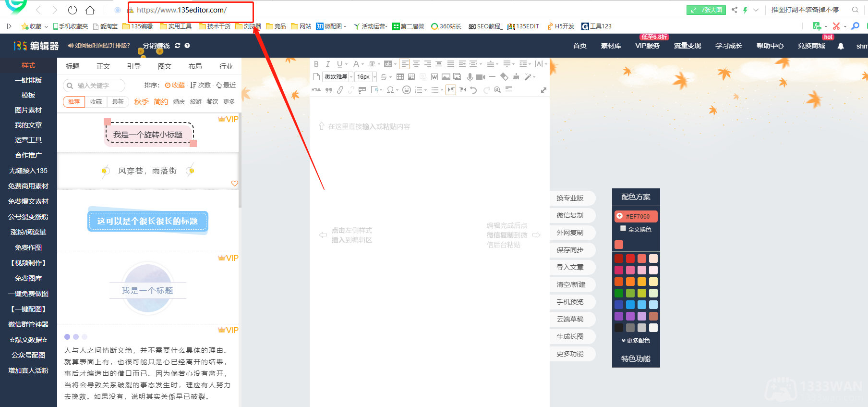
Task: Click the search and replace magnifier icon
Action: tap(497, 90)
